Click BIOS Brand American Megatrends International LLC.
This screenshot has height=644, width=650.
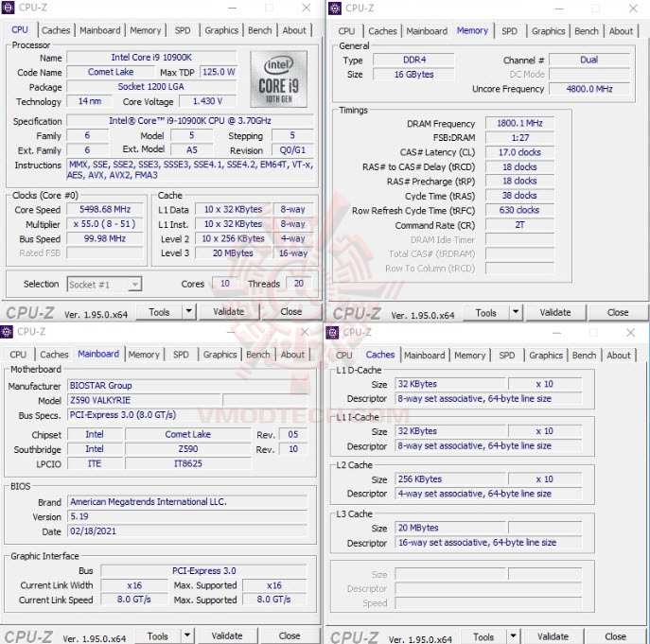point(187,501)
